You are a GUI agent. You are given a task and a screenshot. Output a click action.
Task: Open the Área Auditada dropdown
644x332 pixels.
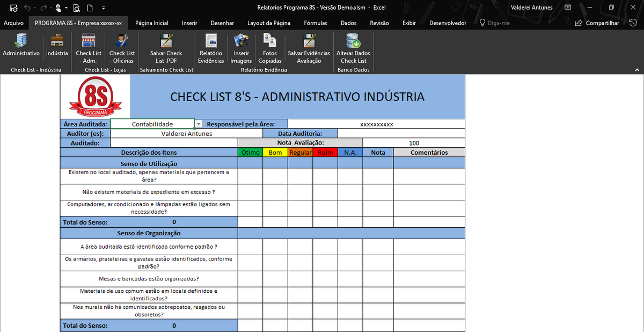point(199,123)
